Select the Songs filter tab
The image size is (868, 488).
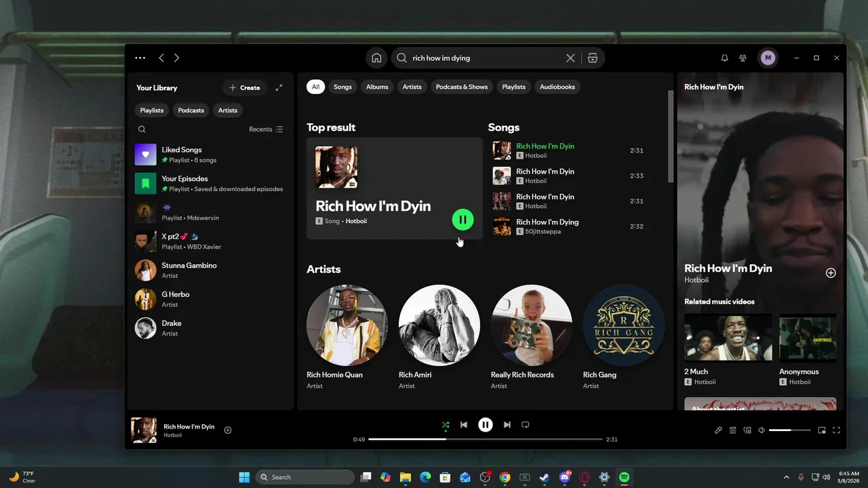pos(342,87)
